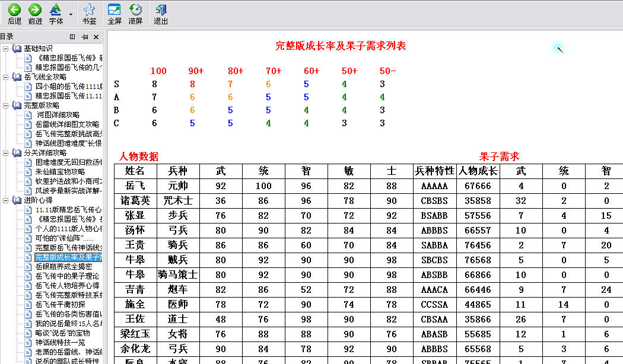
Task: Start auto-scroll with the 滚屏 icon
Action: [x=135, y=10]
